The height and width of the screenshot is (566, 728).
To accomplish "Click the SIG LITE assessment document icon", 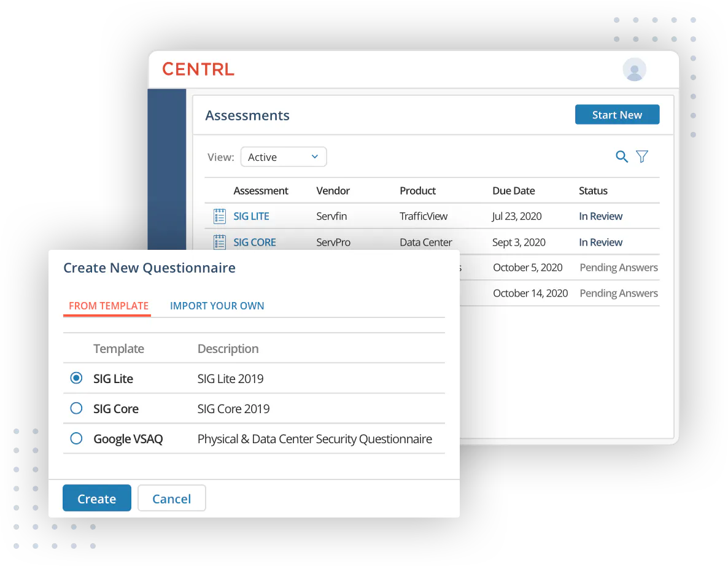I will 219,216.
